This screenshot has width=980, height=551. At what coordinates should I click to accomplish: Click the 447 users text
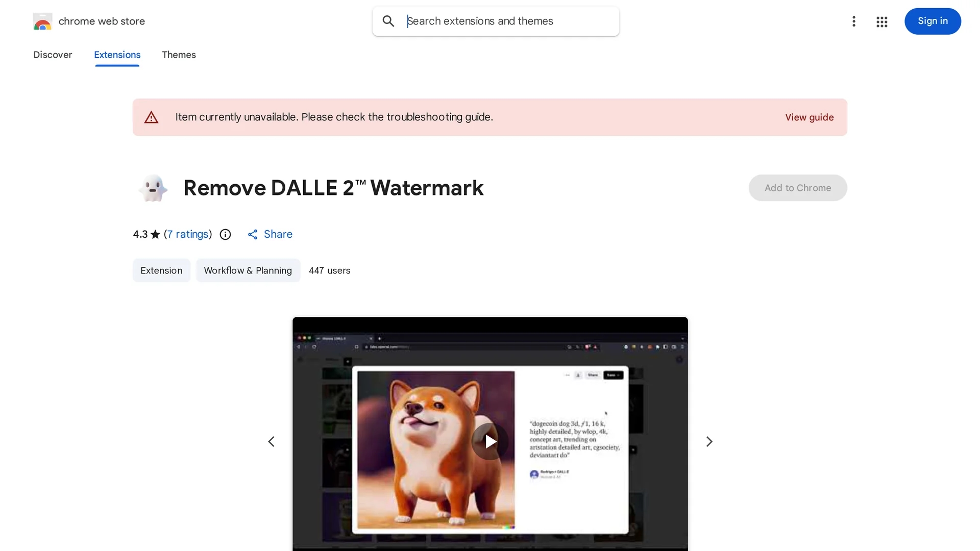[329, 270]
